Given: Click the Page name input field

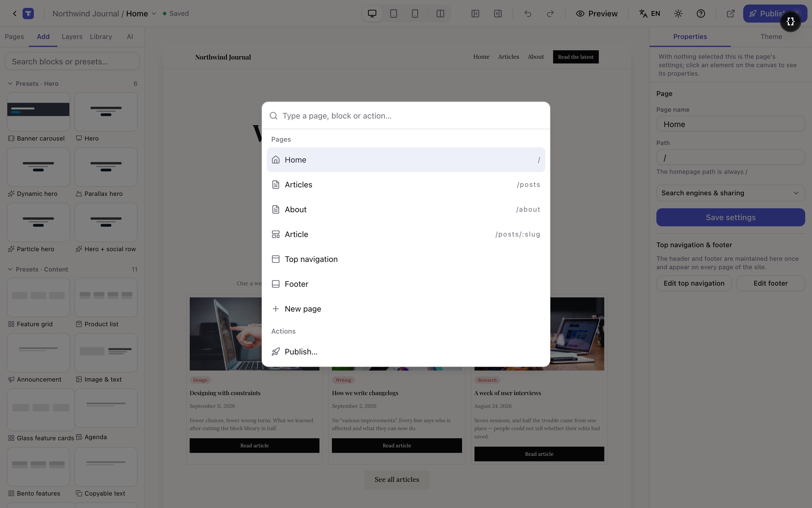Looking at the screenshot, I should tap(731, 124).
